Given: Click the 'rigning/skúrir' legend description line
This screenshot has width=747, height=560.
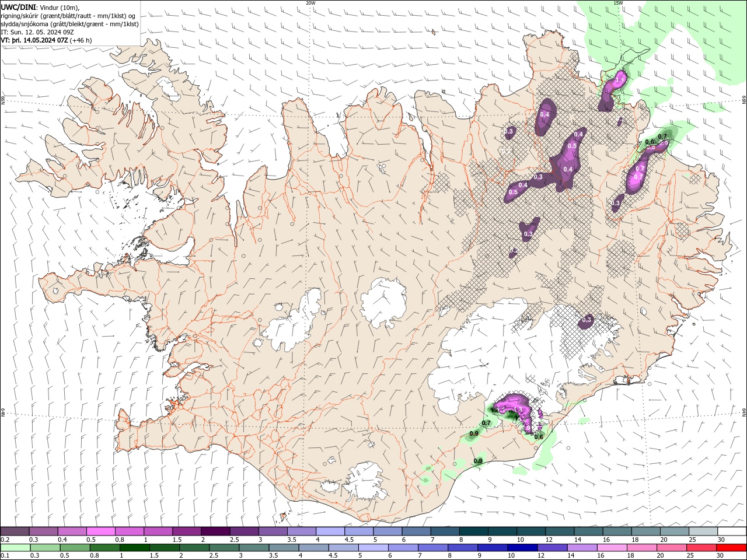Looking at the screenshot, I should coord(68,16).
